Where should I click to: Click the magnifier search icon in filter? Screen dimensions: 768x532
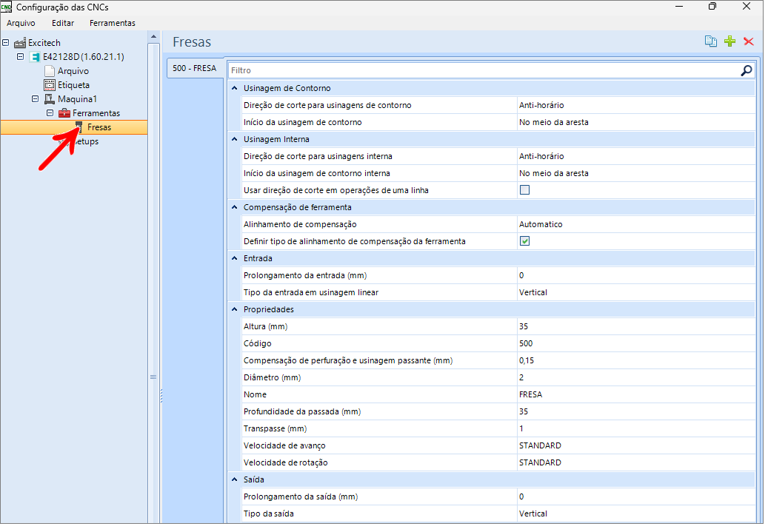pos(746,71)
